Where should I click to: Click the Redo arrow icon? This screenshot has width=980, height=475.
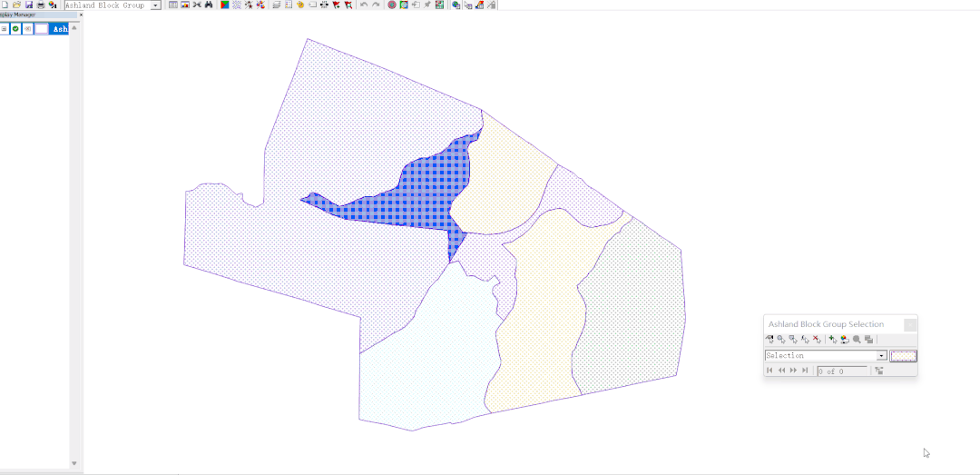[x=376, y=5]
